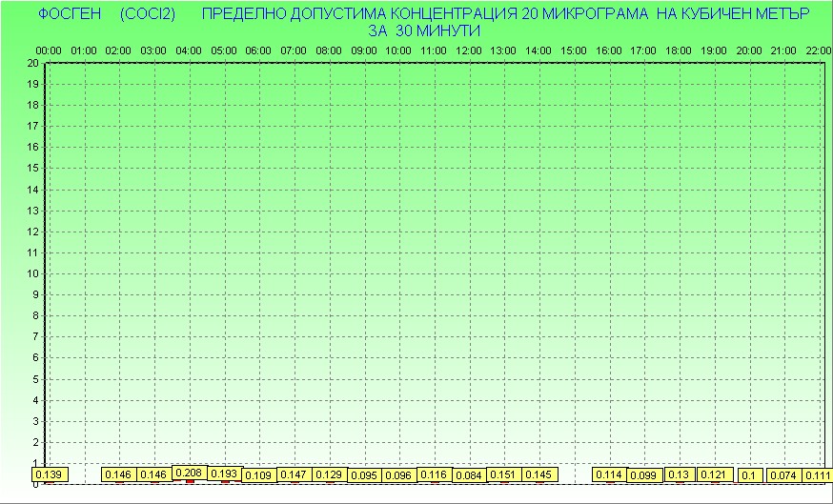
Task: Select the 10:00 time marker
Action: (398, 50)
